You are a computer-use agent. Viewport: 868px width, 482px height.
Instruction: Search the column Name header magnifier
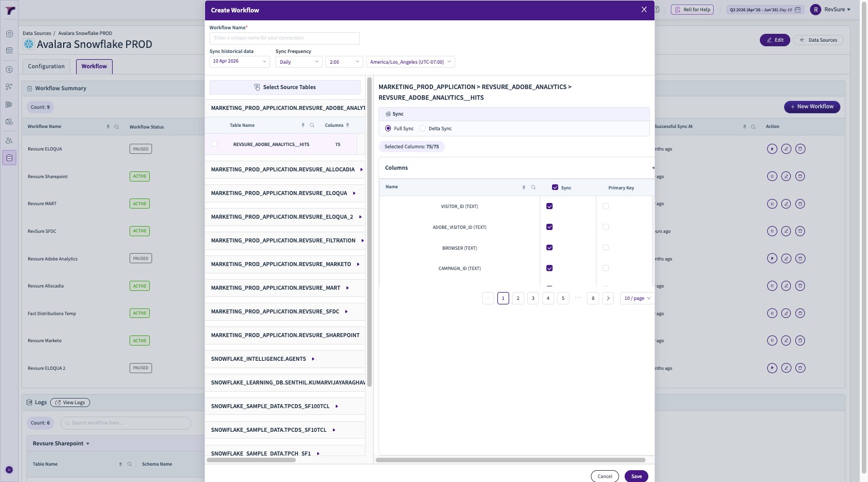pos(533,187)
